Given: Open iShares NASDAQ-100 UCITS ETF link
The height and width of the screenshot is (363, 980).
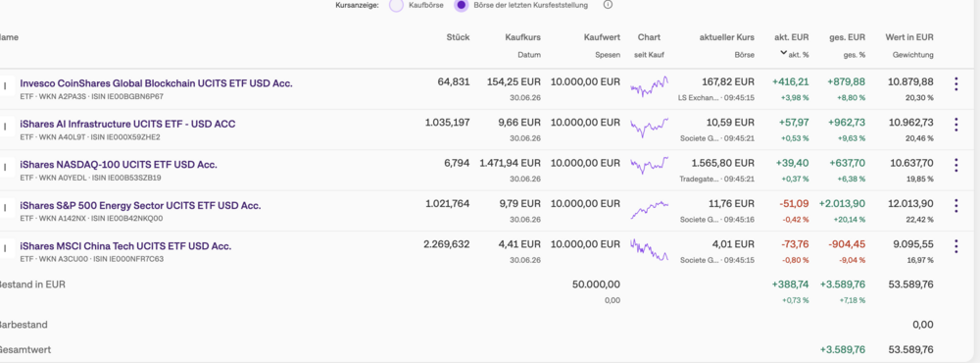Looking at the screenshot, I should (x=119, y=165).
